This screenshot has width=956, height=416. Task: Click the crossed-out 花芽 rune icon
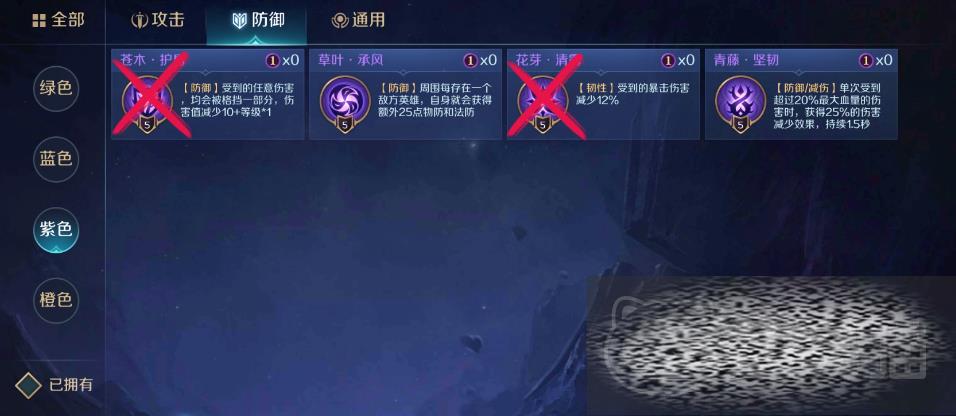(543, 101)
